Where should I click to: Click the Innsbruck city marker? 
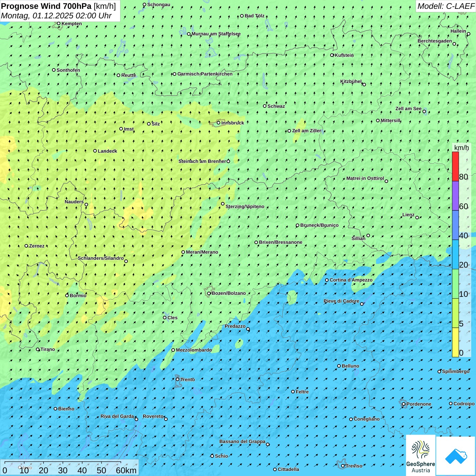tap(219, 123)
